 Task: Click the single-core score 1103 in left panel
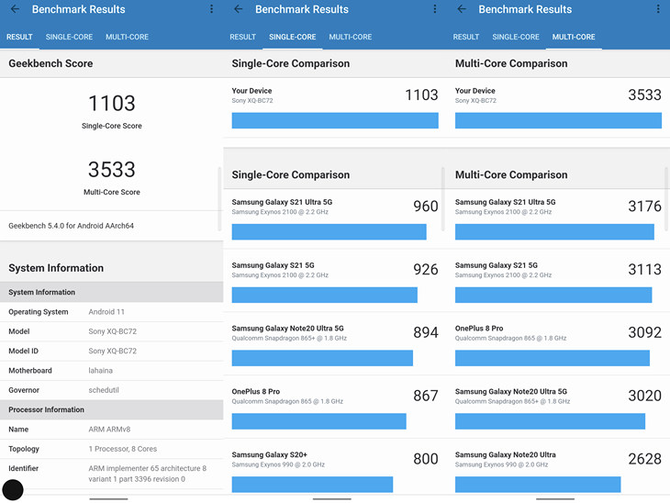click(111, 104)
